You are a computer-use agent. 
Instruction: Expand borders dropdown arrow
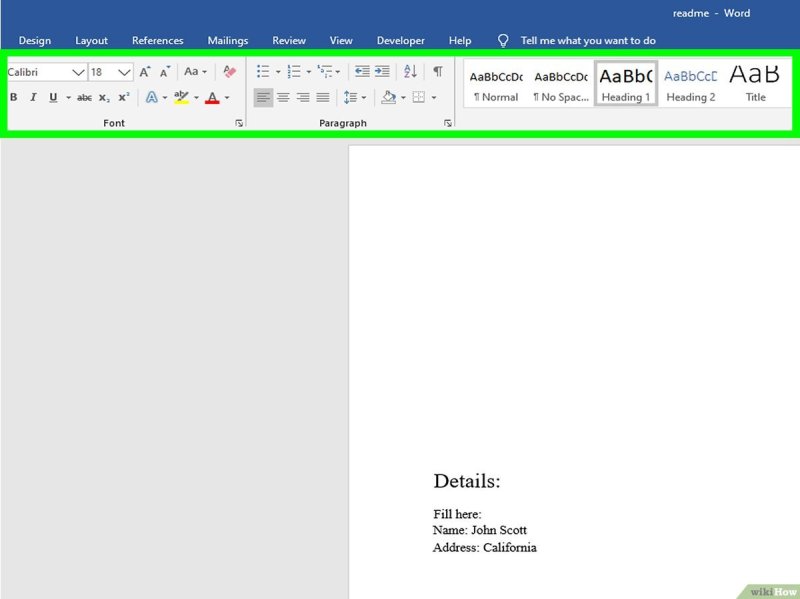click(434, 97)
